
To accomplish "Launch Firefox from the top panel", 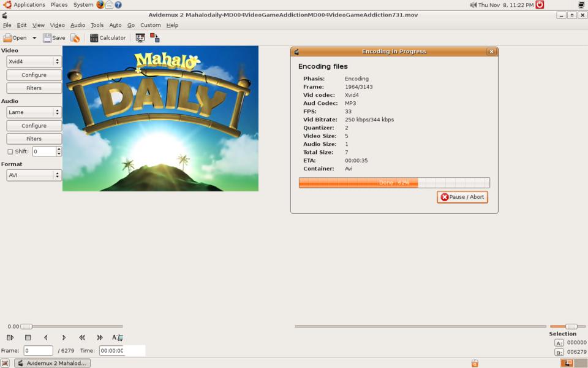I will point(100,4).
